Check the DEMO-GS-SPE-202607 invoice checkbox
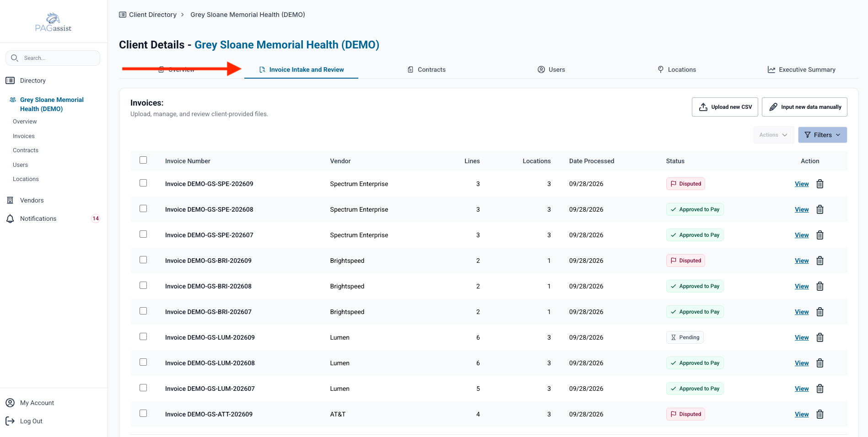 (143, 234)
